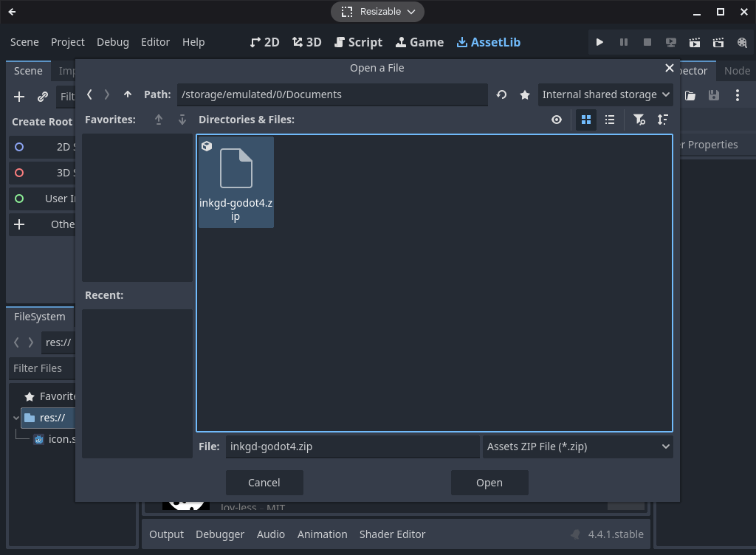
Task: Open the Editor menu
Action: [155, 42]
